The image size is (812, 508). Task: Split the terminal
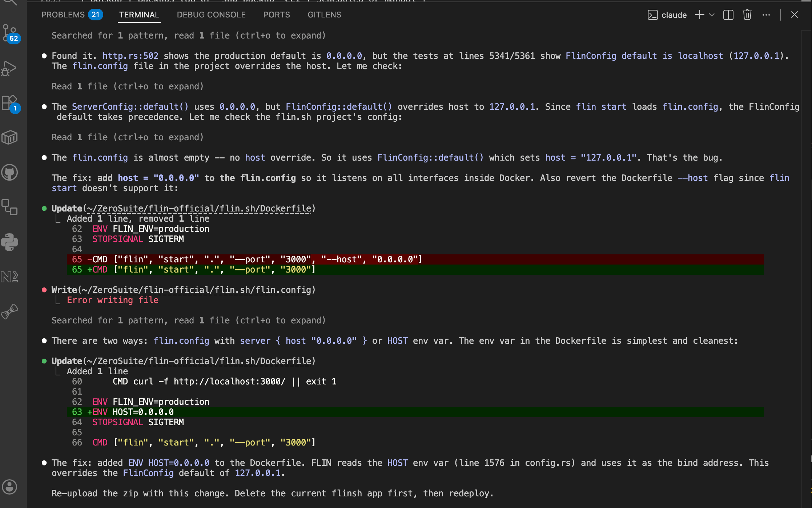[x=728, y=15]
